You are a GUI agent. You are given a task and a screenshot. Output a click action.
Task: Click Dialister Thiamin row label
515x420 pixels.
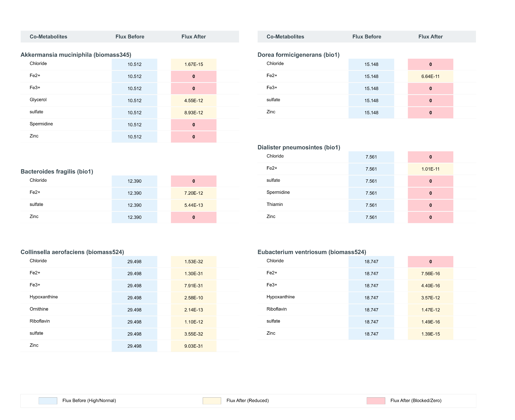[x=275, y=204]
